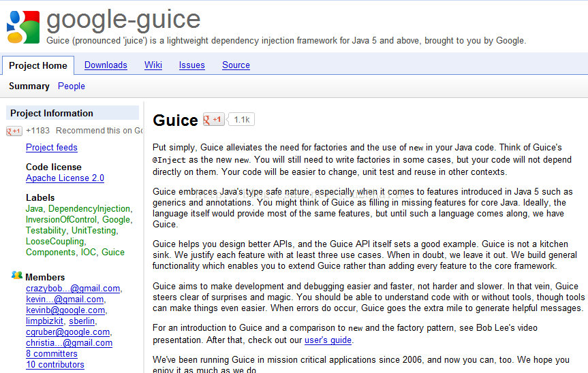Select the Summary sub-tab
588x373 pixels.
29,86
